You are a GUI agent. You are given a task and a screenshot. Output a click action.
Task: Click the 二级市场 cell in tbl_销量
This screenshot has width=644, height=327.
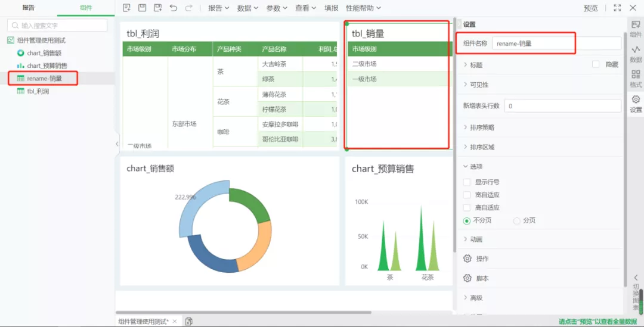coord(364,64)
